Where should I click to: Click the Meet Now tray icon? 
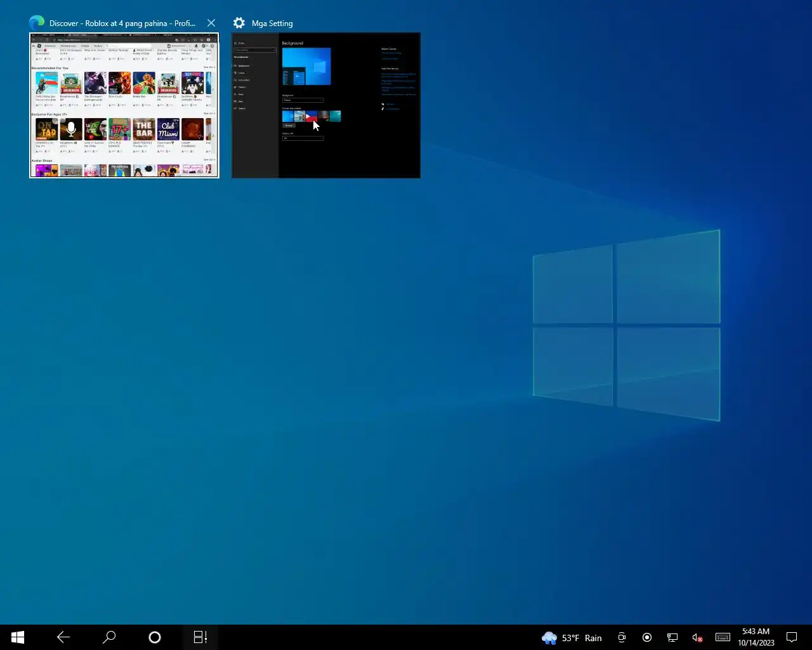click(622, 637)
